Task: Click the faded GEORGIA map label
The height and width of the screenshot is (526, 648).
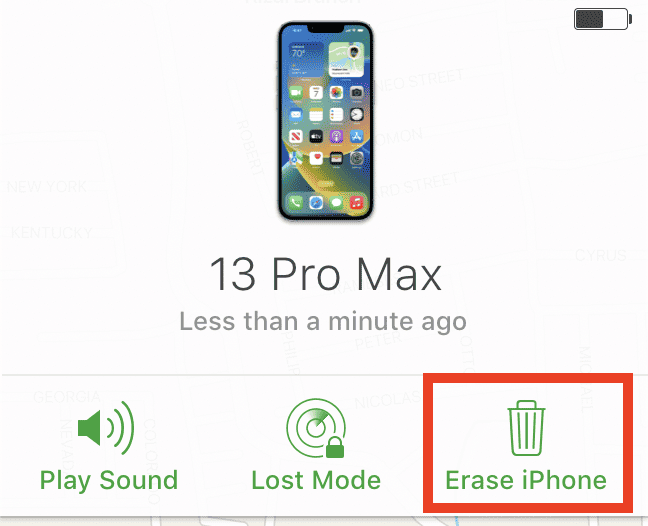Action: click(67, 397)
